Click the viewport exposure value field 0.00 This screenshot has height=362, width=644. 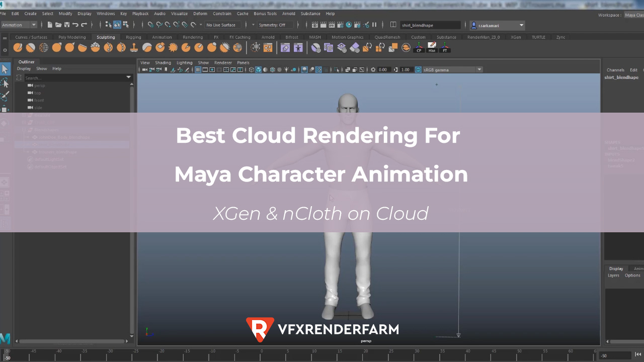[383, 69]
